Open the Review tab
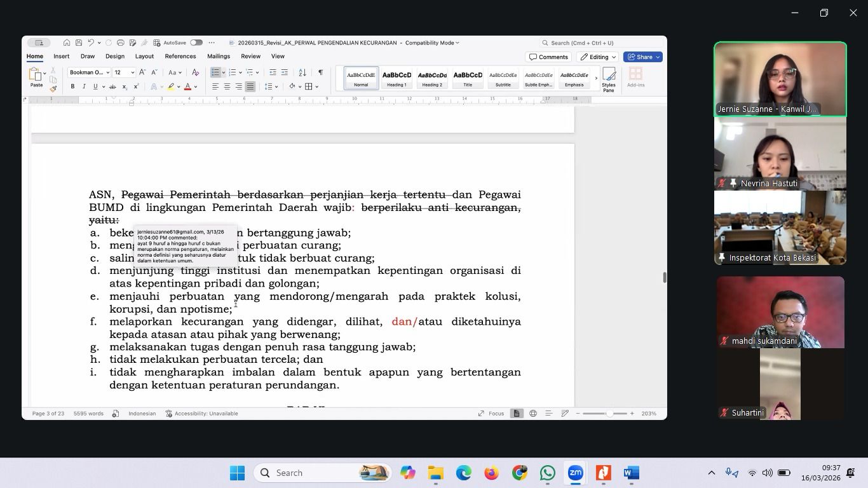 pos(250,57)
